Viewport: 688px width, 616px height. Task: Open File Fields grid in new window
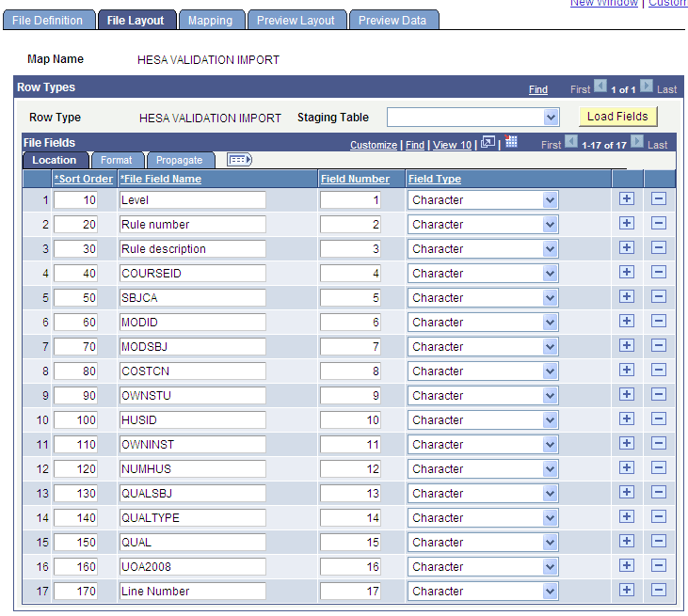tap(488, 143)
